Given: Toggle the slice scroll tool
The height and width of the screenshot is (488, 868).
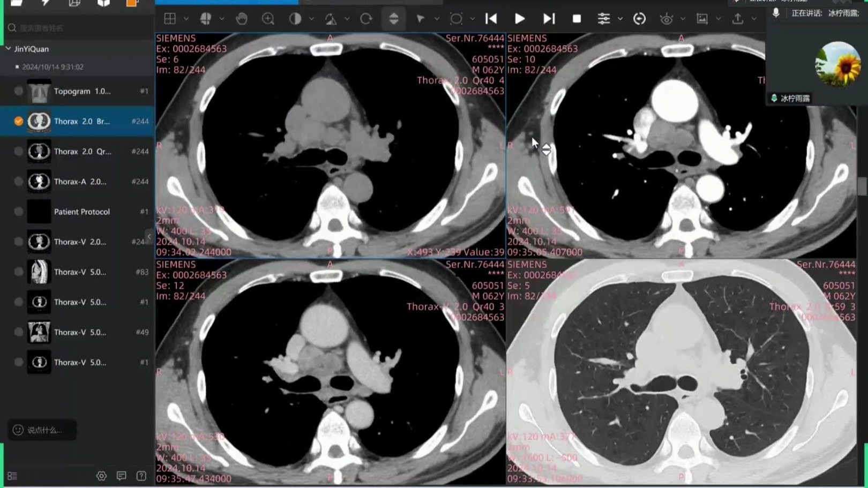Looking at the screenshot, I should coord(394,19).
